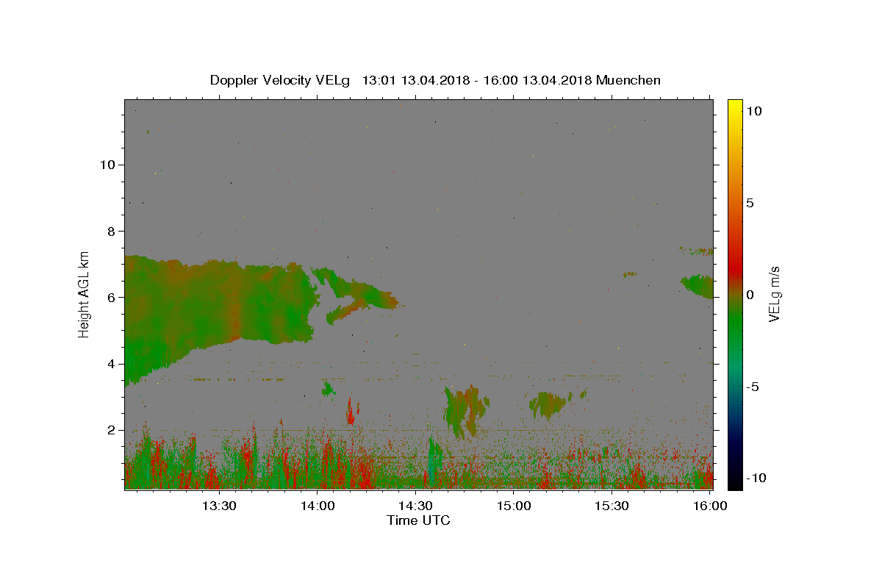The image size is (882, 588).
Task: Click the '15:00' time axis label
Action: pyautogui.click(x=514, y=506)
